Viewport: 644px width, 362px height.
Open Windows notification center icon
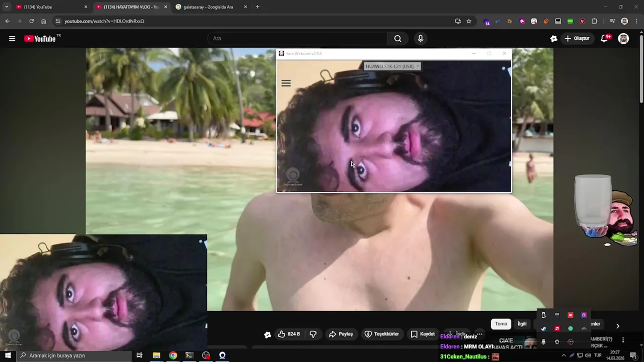(633, 355)
